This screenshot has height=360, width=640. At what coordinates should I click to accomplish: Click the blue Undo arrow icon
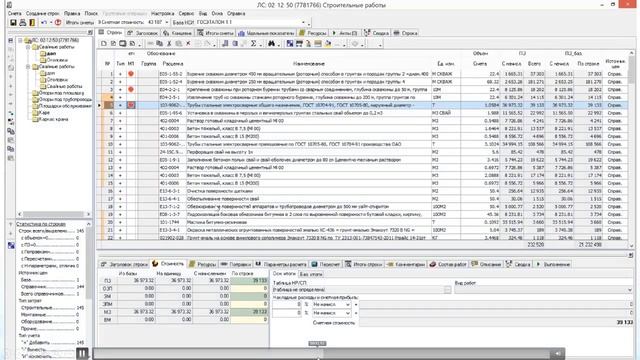click(44, 22)
